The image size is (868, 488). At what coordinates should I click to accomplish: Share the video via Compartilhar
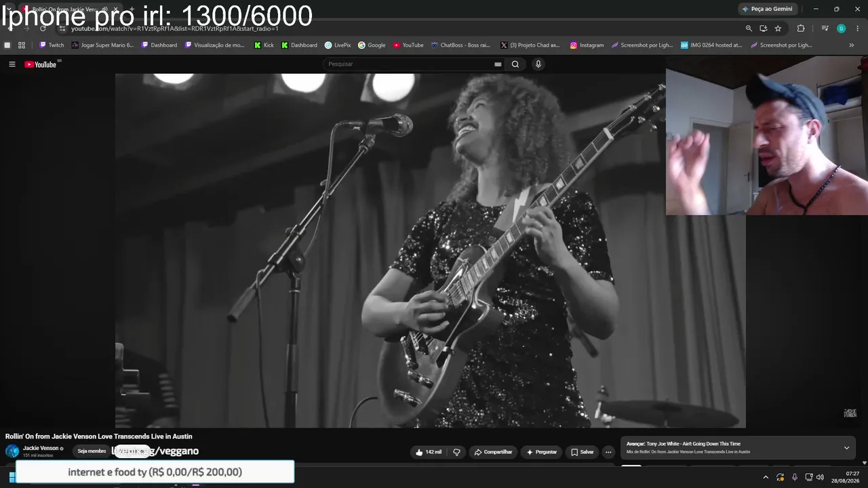pos(493,452)
